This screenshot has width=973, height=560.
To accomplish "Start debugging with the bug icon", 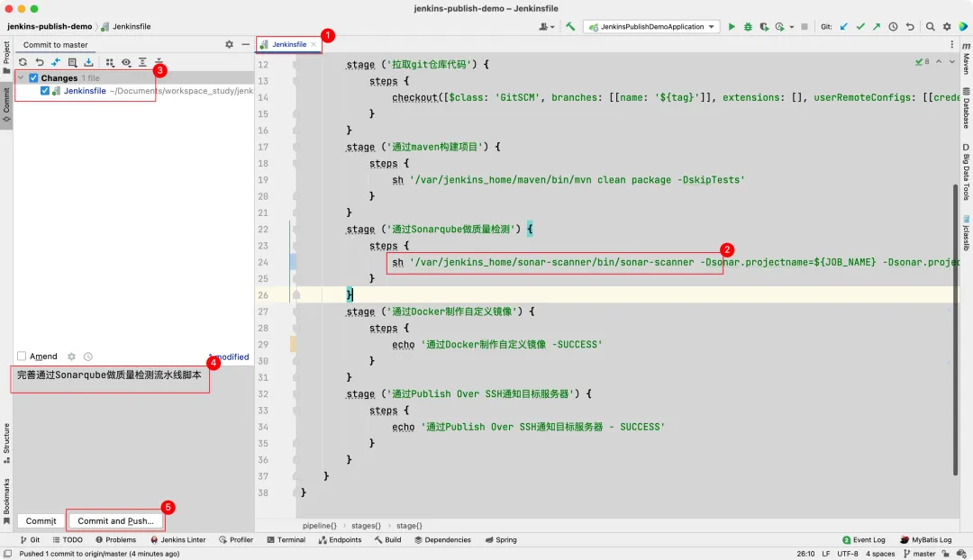I will [748, 27].
